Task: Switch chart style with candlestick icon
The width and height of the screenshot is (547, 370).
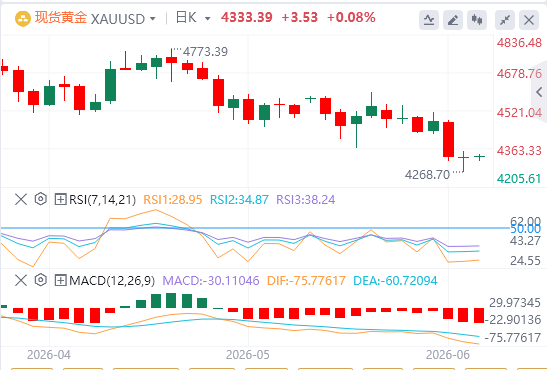Action: (x=477, y=20)
